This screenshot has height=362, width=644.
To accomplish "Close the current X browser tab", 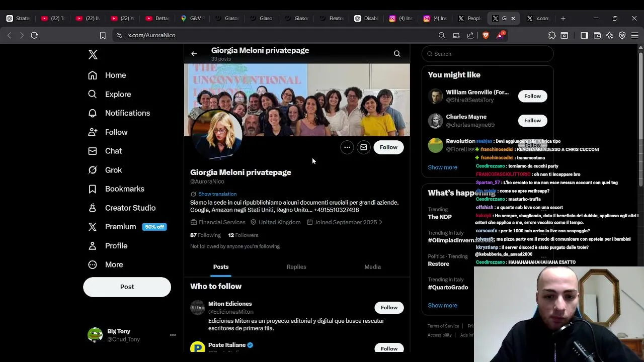I will tap(513, 19).
